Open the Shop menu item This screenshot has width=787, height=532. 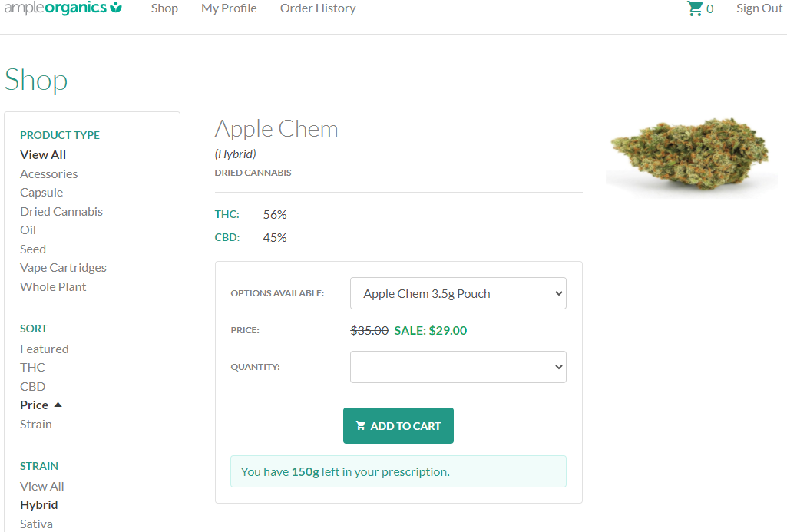(164, 8)
